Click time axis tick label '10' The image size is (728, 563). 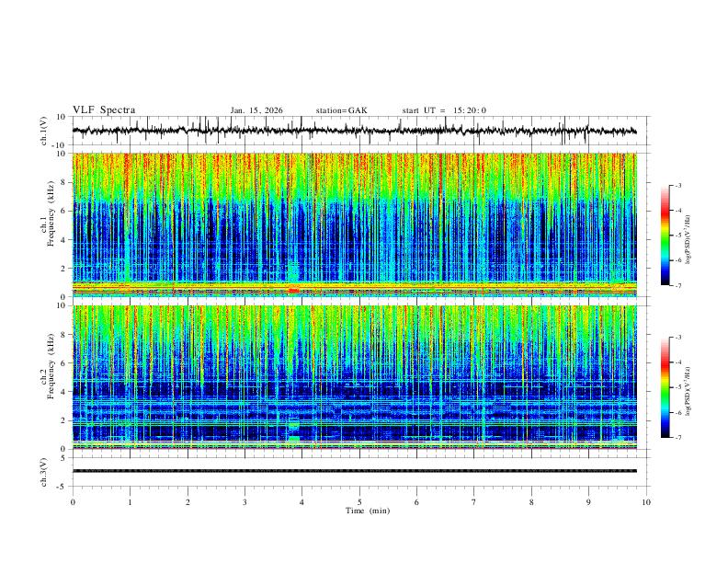pyautogui.click(x=646, y=502)
